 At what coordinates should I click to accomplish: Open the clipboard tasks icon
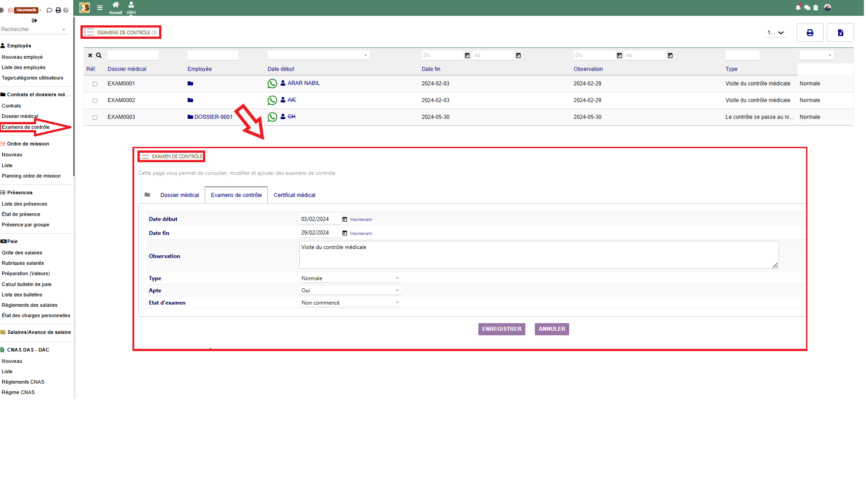816,7
